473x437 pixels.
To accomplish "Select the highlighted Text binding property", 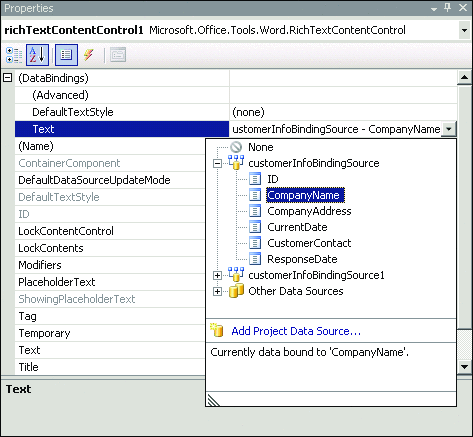I will (x=122, y=129).
